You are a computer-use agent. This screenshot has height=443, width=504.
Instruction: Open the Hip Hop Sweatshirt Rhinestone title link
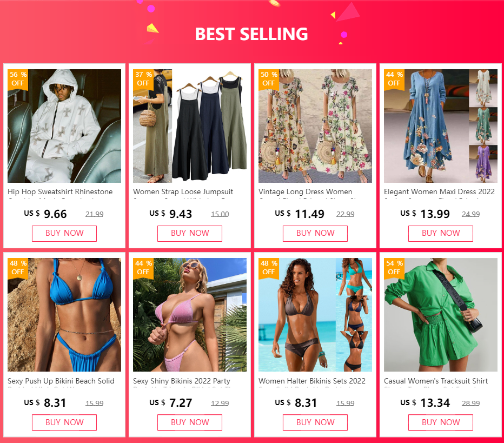60,192
